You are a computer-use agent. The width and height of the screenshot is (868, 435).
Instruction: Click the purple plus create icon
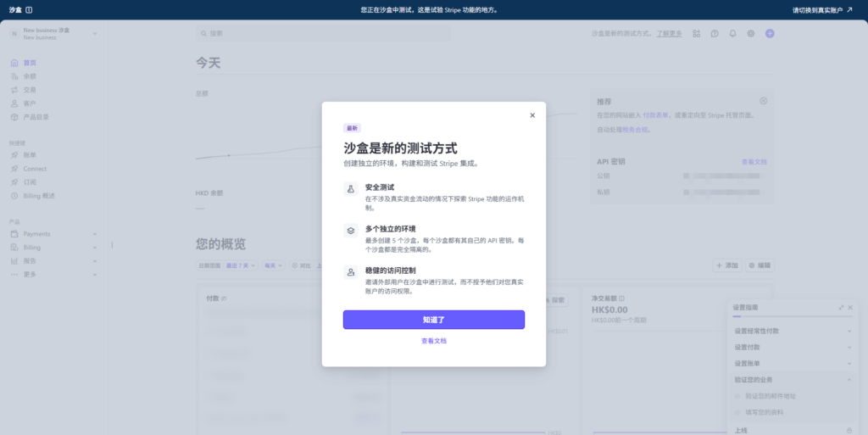tap(770, 34)
